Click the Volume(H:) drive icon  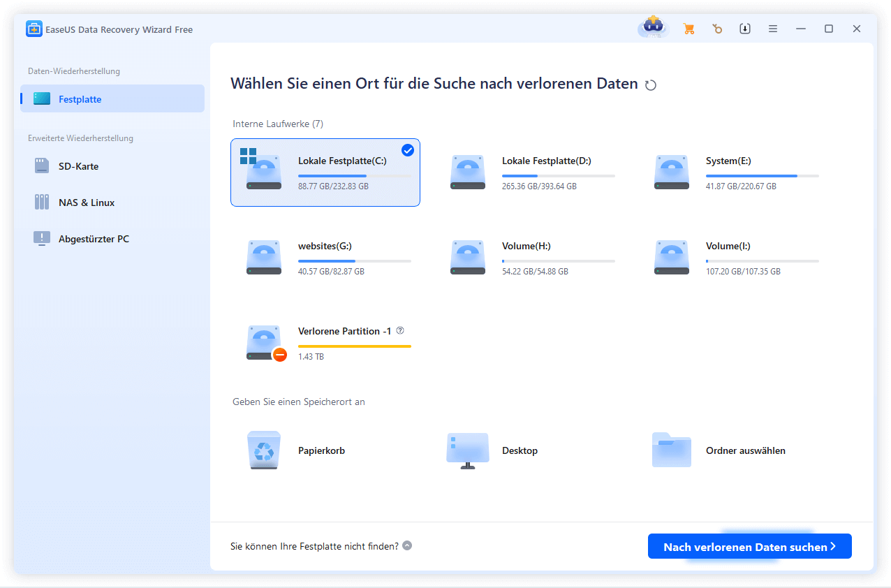pyautogui.click(x=468, y=258)
